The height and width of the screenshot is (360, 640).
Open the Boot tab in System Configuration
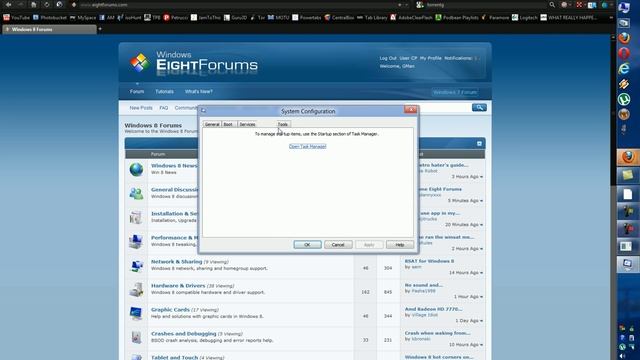coord(228,124)
